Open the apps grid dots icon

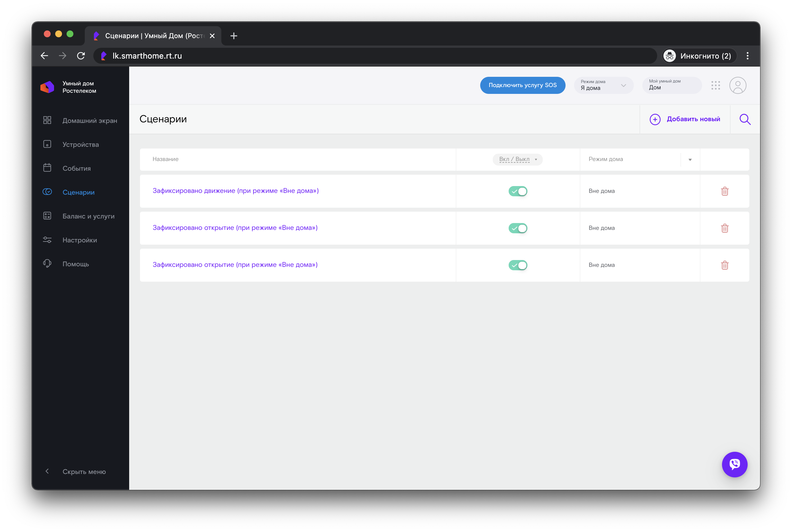[x=715, y=86]
